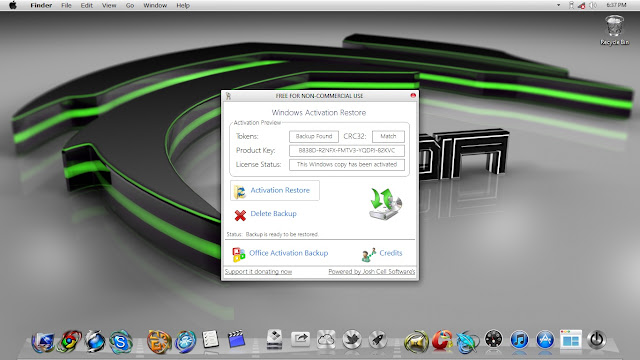The height and width of the screenshot is (360, 640).
Task: Open the Credits link
Action: 382,253
